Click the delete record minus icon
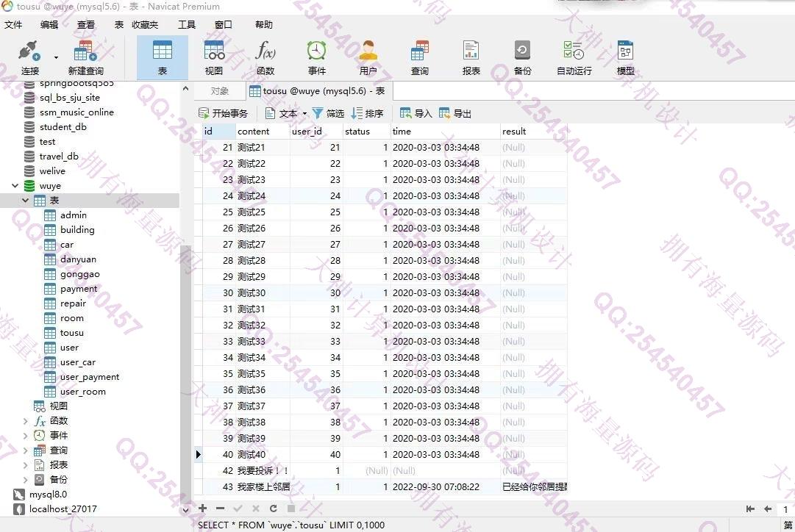The image size is (795, 532). [220, 508]
